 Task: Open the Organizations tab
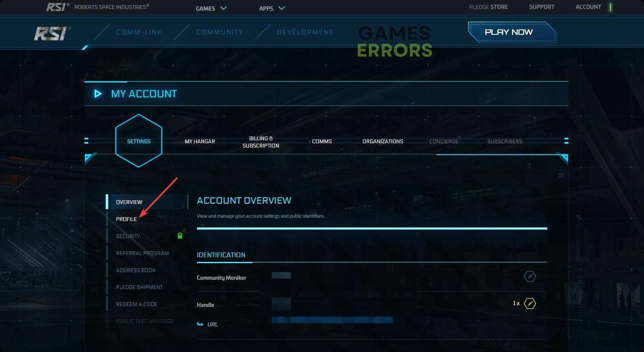point(382,141)
